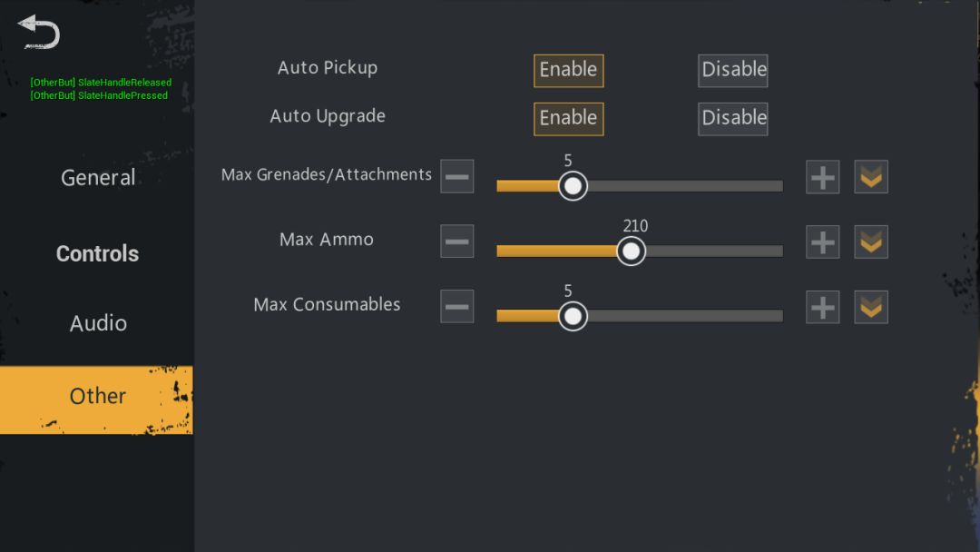Viewport: 980px width, 552px height.
Task: Expand the Max Ammo chevron
Action: point(871,242)
